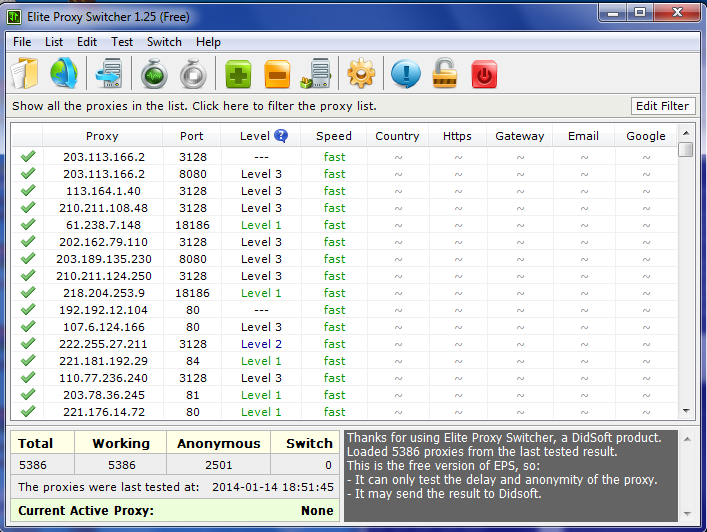
Task: Click the Elite Proxy Switcher title icon
Action: (x=14, y=17)
